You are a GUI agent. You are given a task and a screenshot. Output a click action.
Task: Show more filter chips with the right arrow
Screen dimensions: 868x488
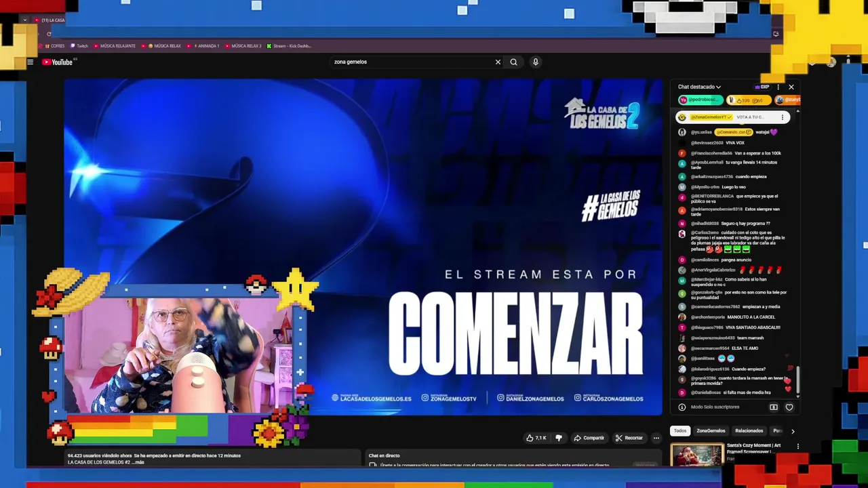(x=792, y=431)
